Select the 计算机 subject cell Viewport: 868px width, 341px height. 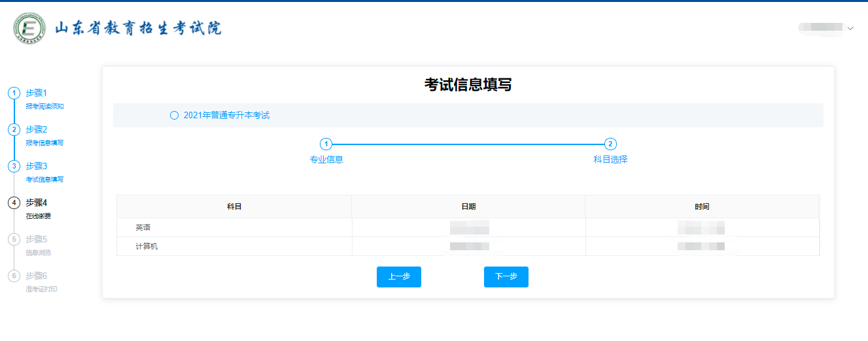(234, 246)
